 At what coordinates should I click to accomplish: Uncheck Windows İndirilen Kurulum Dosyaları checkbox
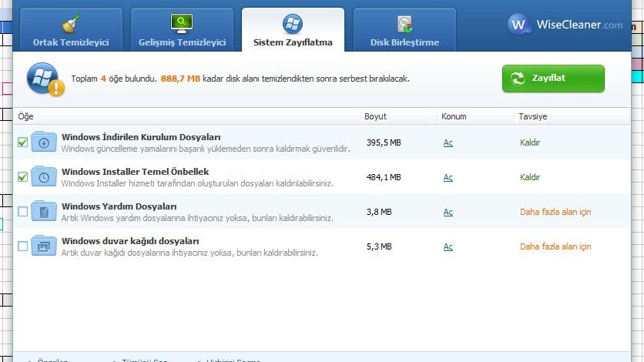[22, 142]
